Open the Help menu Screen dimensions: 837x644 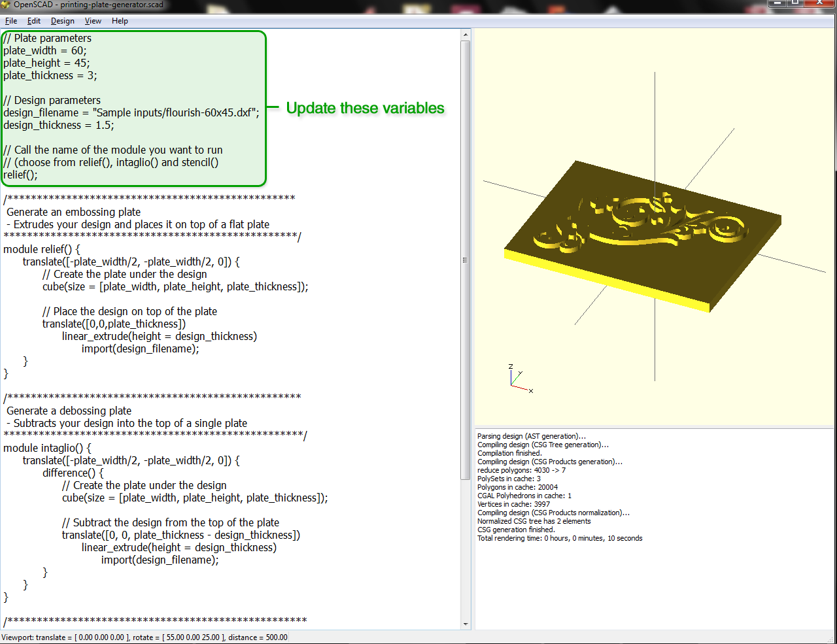[x=120, y=21]
